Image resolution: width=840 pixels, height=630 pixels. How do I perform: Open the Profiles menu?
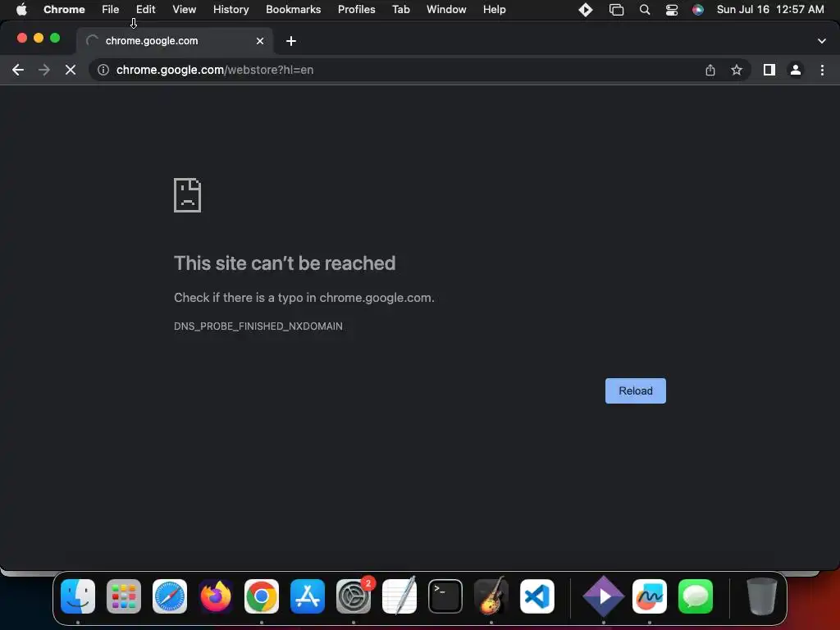pos(356,9)
